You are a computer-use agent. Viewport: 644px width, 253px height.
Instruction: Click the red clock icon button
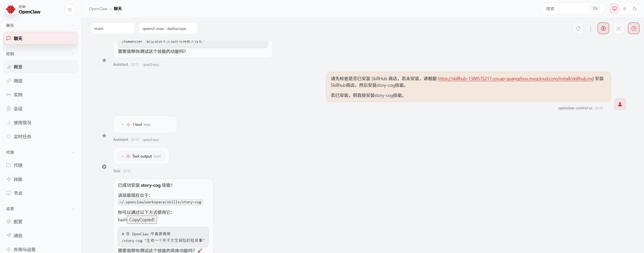pyautogui.click(x=633, y=28)
